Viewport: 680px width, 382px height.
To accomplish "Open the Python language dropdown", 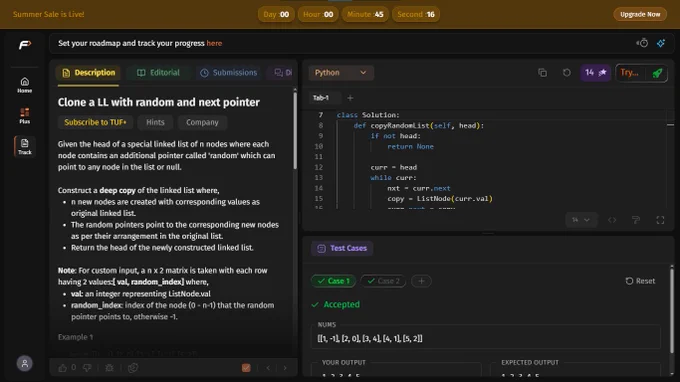I will [341, 73].
